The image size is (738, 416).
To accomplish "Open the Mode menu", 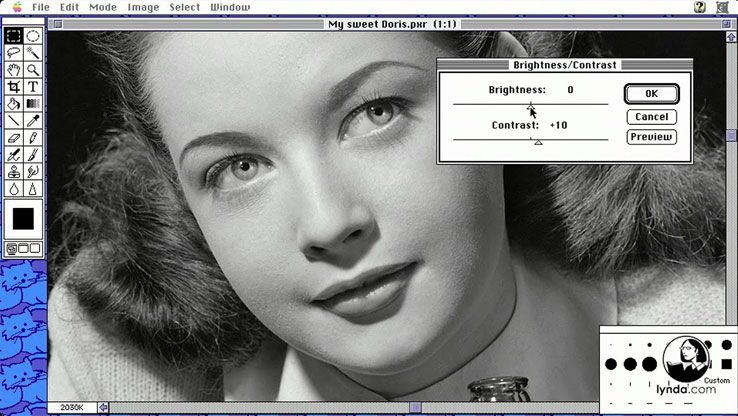I will pyautogui.click(x=103, y=7).
